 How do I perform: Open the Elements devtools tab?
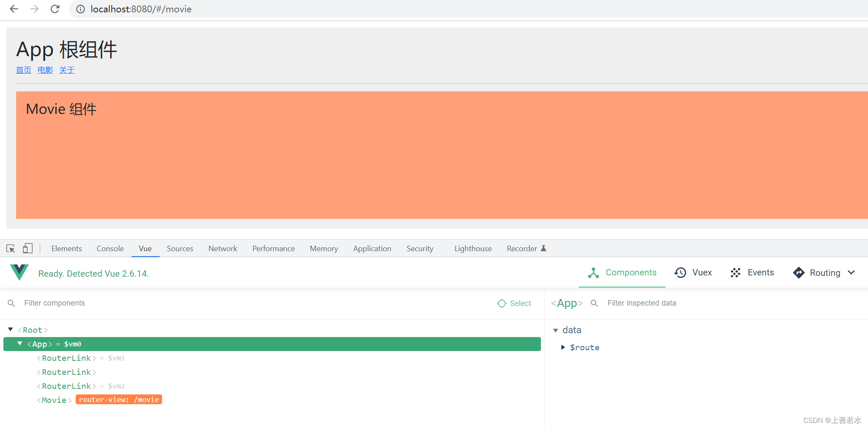(66, 249)
